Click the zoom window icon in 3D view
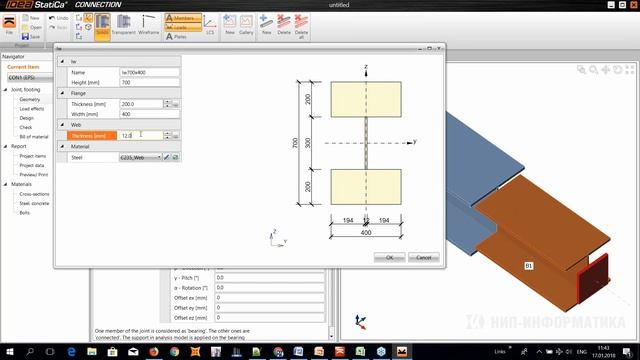 581,70
